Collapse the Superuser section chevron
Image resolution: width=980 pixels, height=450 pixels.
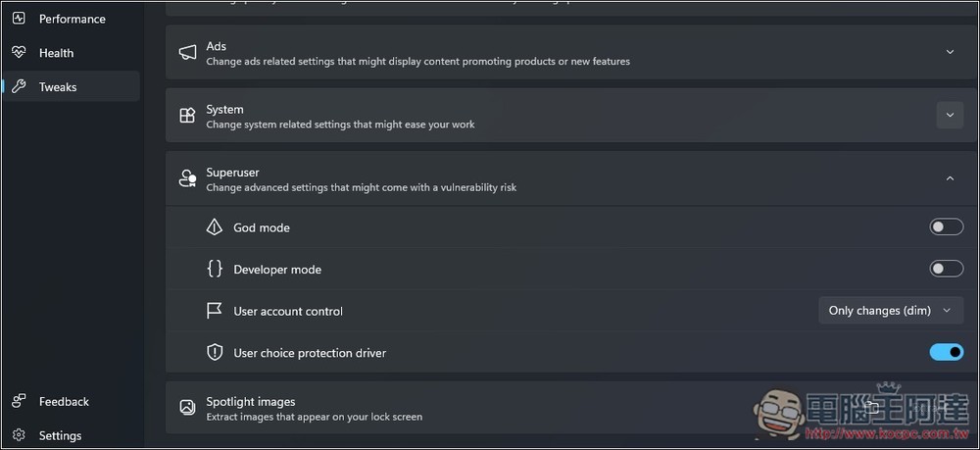(950, 178)
